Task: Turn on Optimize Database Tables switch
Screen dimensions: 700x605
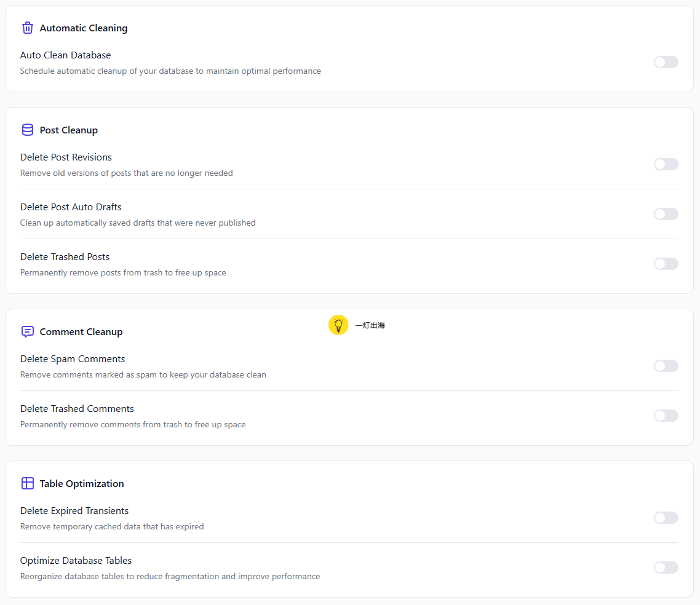Action: 666,567
